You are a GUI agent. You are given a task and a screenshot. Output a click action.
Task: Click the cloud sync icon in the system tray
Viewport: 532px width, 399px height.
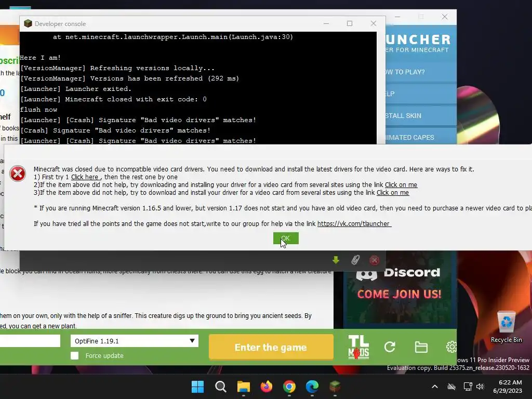[x=451, y=387]
